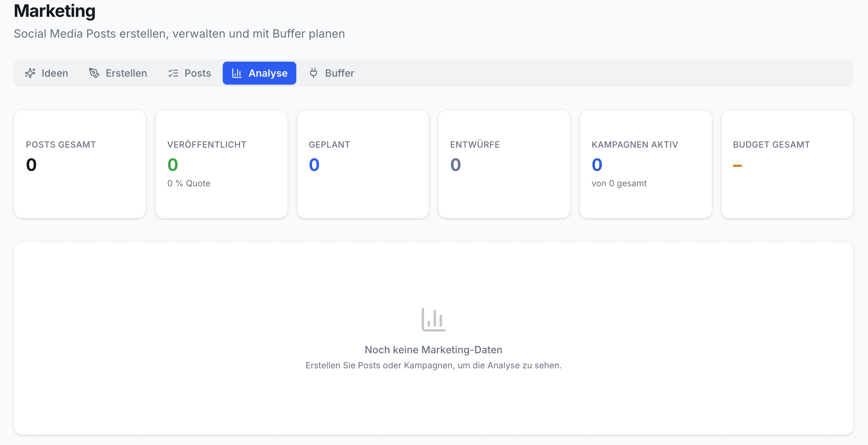868x445 pixels.
Task: Click the 'von 0 gesamt' text
Action: [x=619, y=183]
